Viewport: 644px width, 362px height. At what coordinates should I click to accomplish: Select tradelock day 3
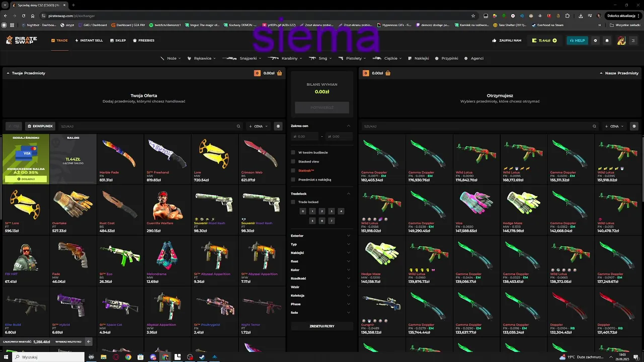point(332,211)
